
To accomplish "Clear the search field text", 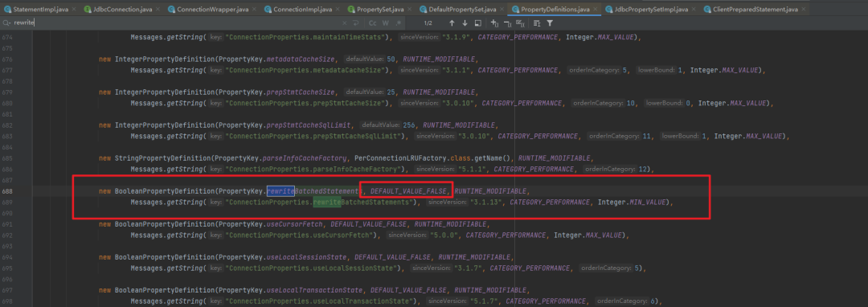I will point(344,23).
